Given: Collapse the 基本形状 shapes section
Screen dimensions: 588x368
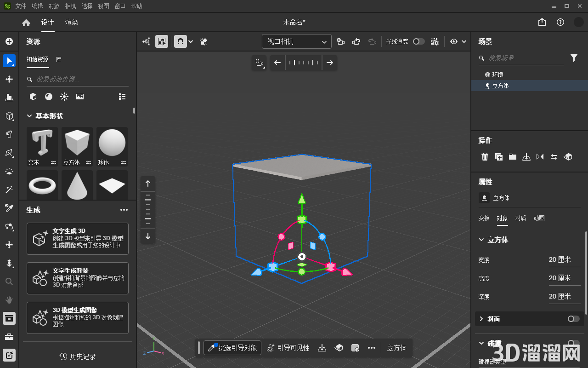Looking at the screenshot, I should point(29,116).
